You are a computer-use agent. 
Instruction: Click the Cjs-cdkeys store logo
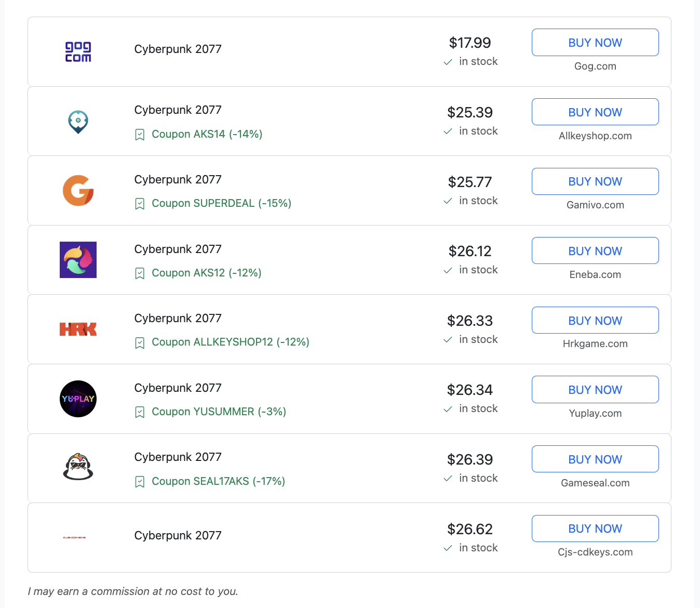[x=74, y=537]
